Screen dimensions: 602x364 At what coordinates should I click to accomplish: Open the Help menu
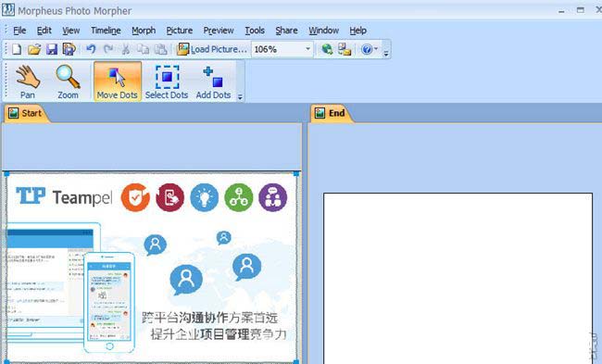[357, 31]
